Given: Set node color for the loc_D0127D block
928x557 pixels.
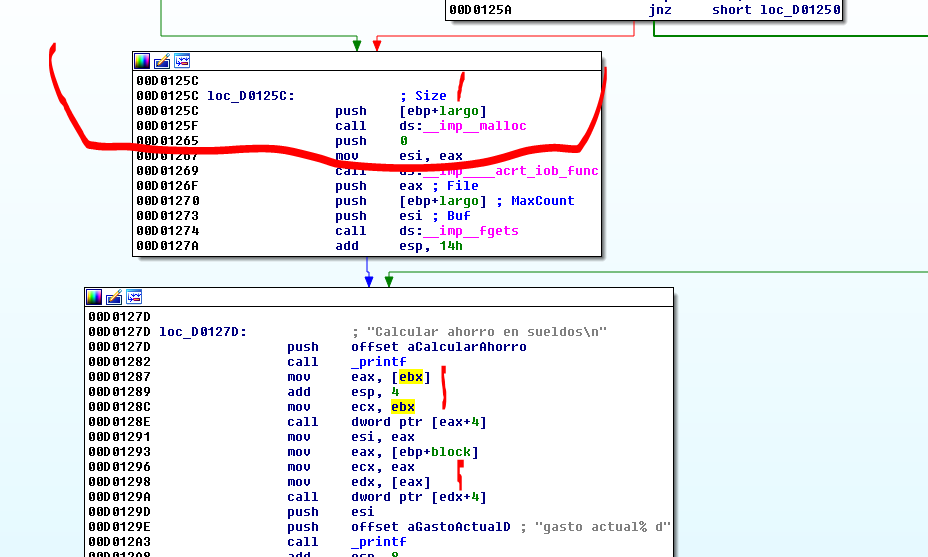Looking at the screenshot, I should click(x=94, y=297).
